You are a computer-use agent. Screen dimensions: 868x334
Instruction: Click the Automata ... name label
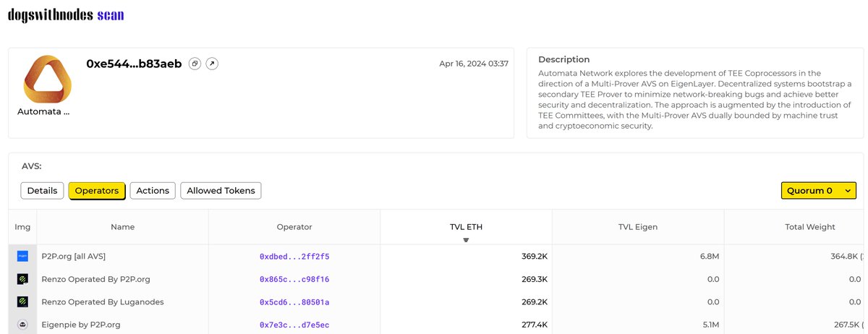pyautogui.click(x=43, y=111)
